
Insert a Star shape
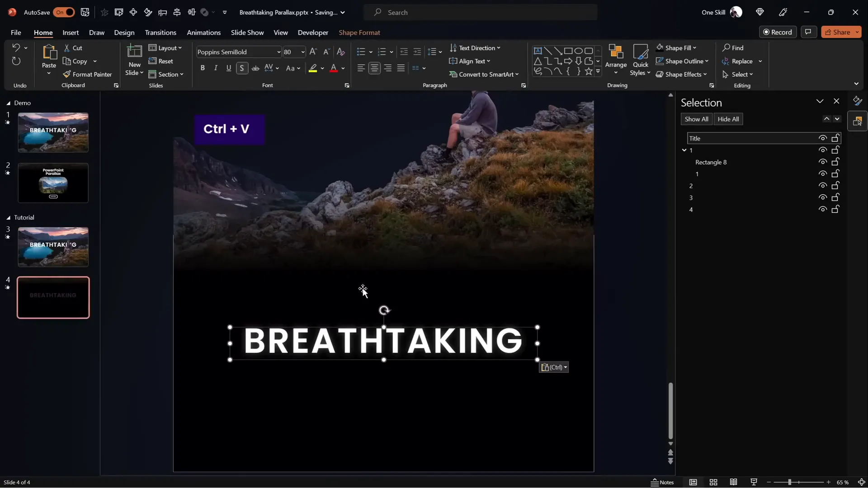[x=589, y=71]
